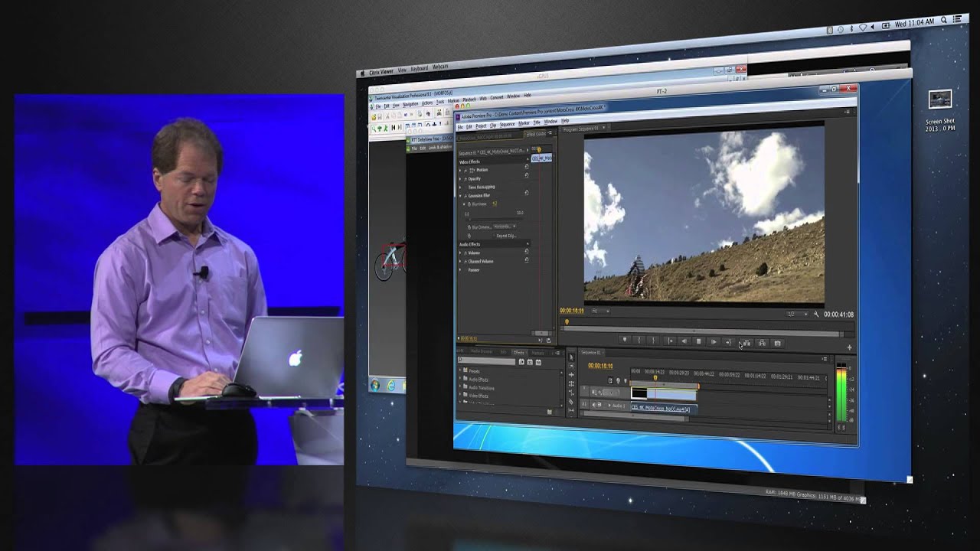Open the Blur Dimensions dropdown
The image size is (980, 551).
504,227
